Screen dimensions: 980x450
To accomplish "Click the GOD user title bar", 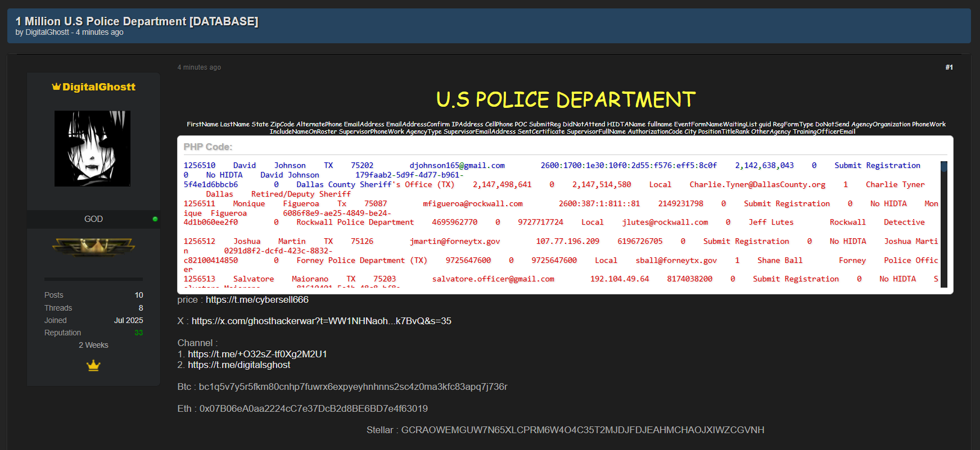I will (93, 219).
